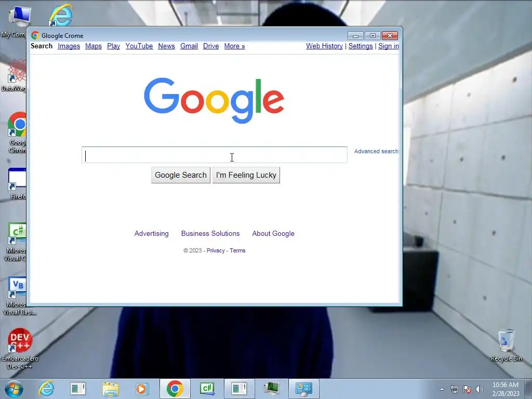532x399 pixels.
Task: Show hidden tray icons arrow
Action: pos(442,389)
